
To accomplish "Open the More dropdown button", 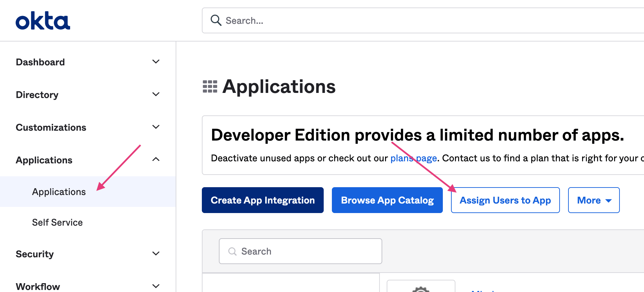I will pyautogui.click(x=594, y=200).
